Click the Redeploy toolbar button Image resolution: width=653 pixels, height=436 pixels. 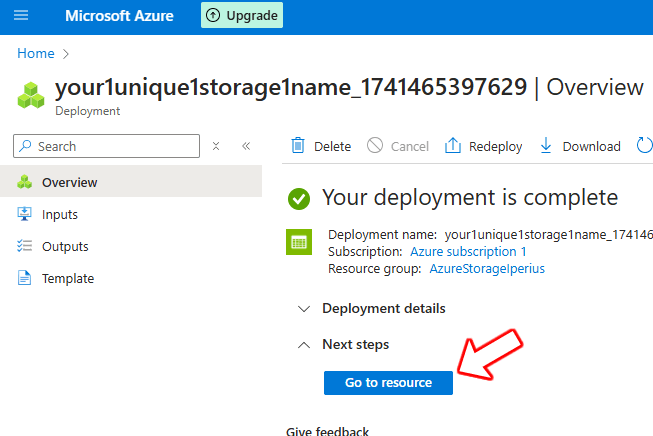[484, 146]
